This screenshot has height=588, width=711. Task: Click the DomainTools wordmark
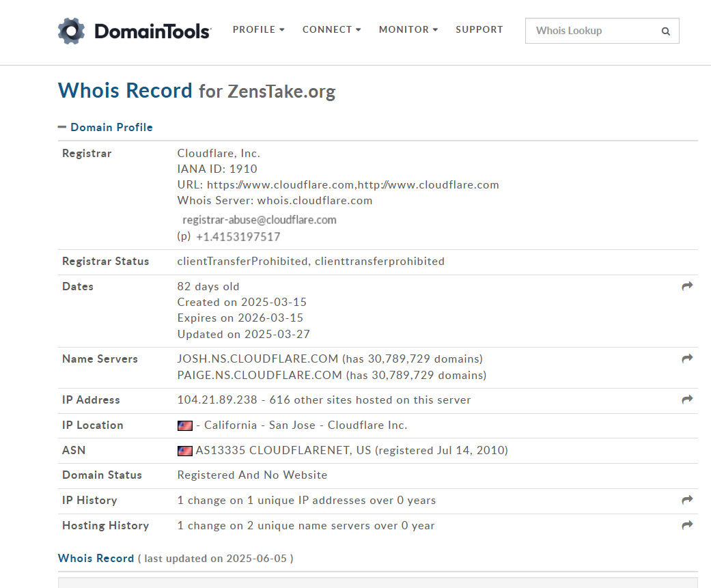[153, 31]
